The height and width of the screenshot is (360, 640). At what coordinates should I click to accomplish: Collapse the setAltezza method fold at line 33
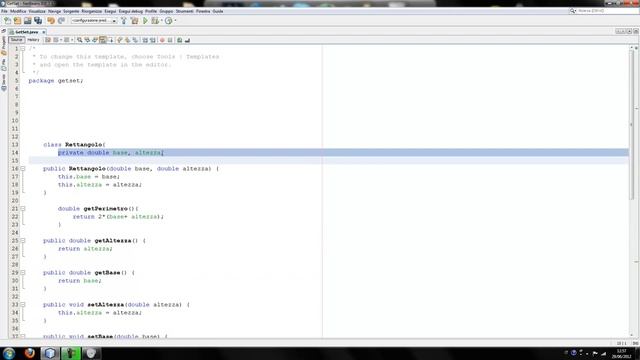coord(23,304)
